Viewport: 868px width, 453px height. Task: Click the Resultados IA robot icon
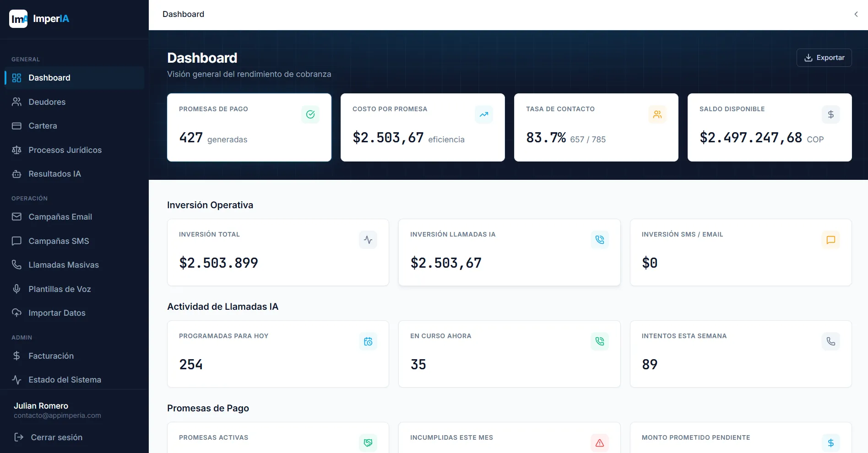click(16, 174)
